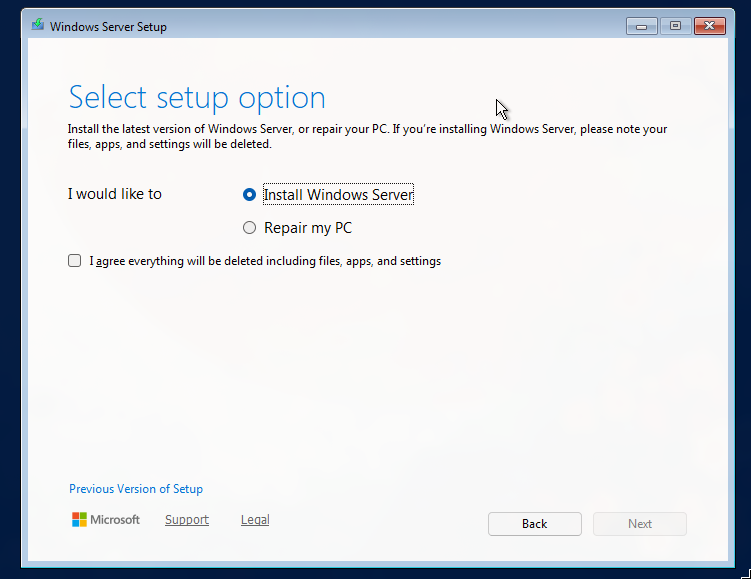Click the 'Select setup option' heading
Viewport: 751px width, 579px height.
point(197,98)
